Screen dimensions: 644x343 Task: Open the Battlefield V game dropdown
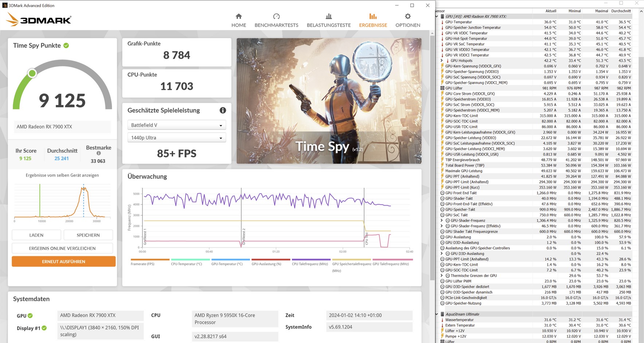click(176, 125)
